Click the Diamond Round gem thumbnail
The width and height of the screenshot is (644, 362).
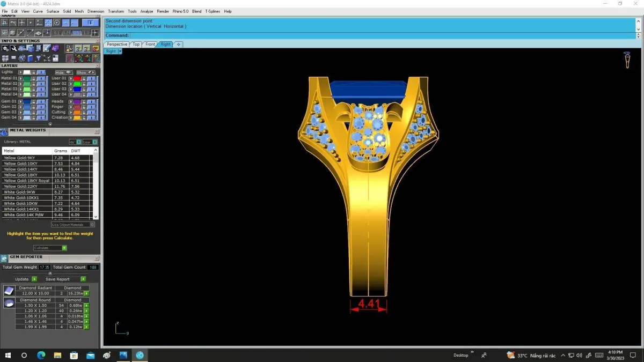[9, 302]
